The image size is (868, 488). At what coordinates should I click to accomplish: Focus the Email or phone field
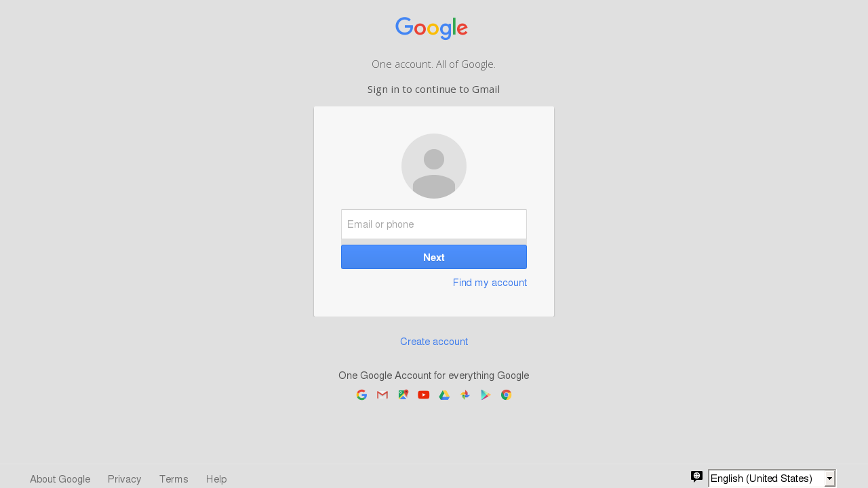pos(434,224)
